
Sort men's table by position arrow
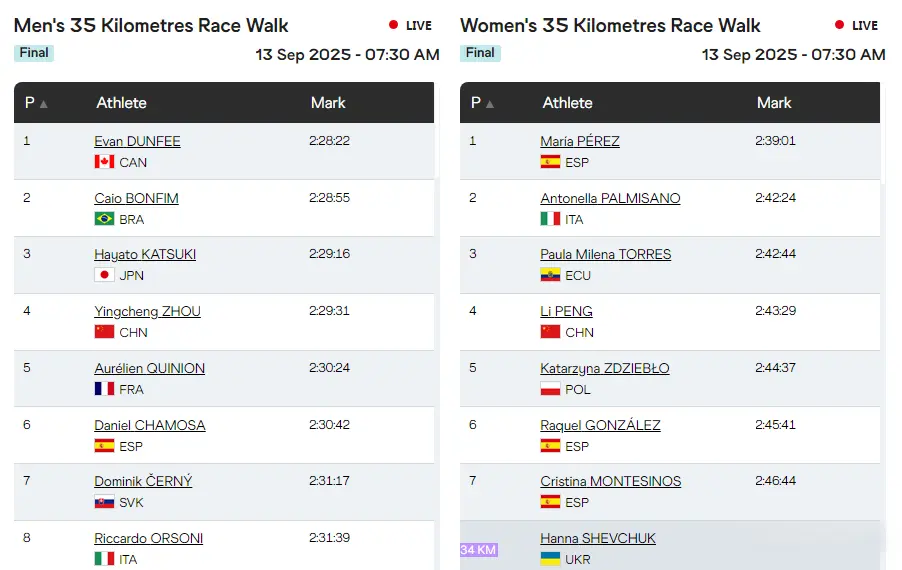point(44,103)
